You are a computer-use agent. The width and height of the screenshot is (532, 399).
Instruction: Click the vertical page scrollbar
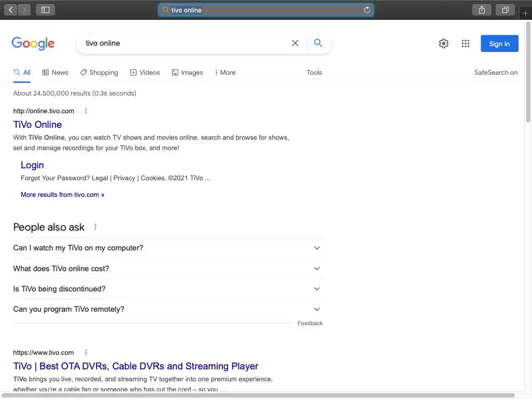click(x=528, y=72)
